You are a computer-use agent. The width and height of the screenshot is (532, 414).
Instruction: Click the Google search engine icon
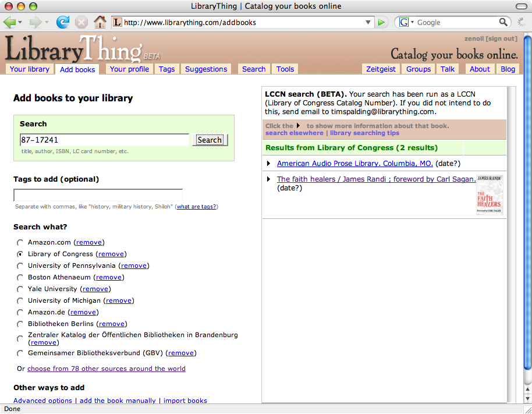pos(404,22)
